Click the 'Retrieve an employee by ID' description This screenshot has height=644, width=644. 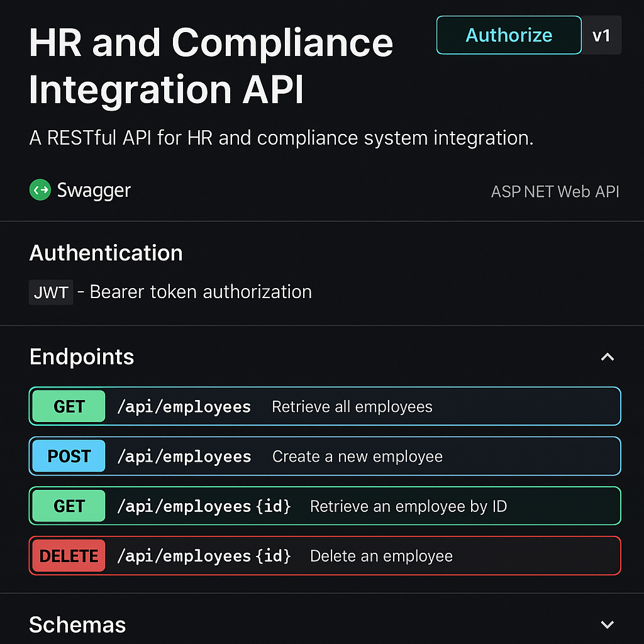coord(409,506)
